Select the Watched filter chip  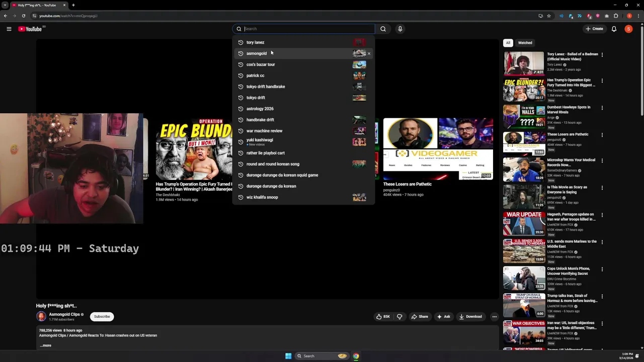525,43
